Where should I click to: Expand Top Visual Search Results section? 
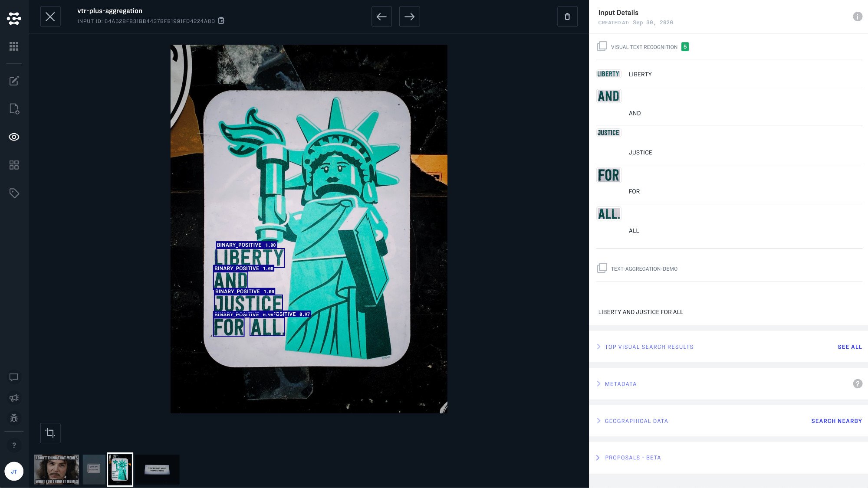coord(649,347)
